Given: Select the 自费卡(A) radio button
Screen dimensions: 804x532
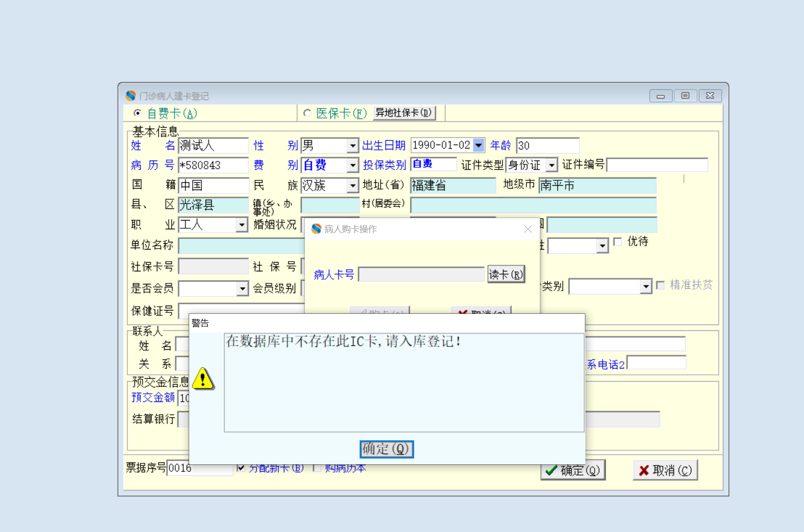Looking at the screenshot, I should [x=137, y=113].
